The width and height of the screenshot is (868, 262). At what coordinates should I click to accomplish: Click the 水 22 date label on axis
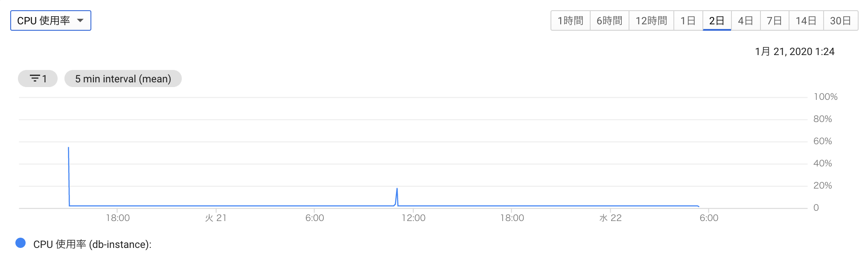tap(610, 218)
